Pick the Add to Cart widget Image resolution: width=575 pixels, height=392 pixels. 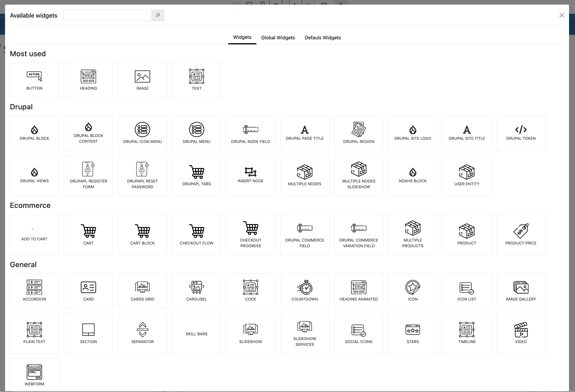[34, 235]
